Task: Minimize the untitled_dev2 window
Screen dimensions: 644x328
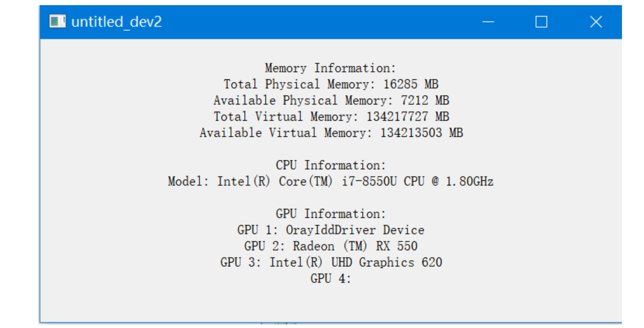Action: click(488, 22)
